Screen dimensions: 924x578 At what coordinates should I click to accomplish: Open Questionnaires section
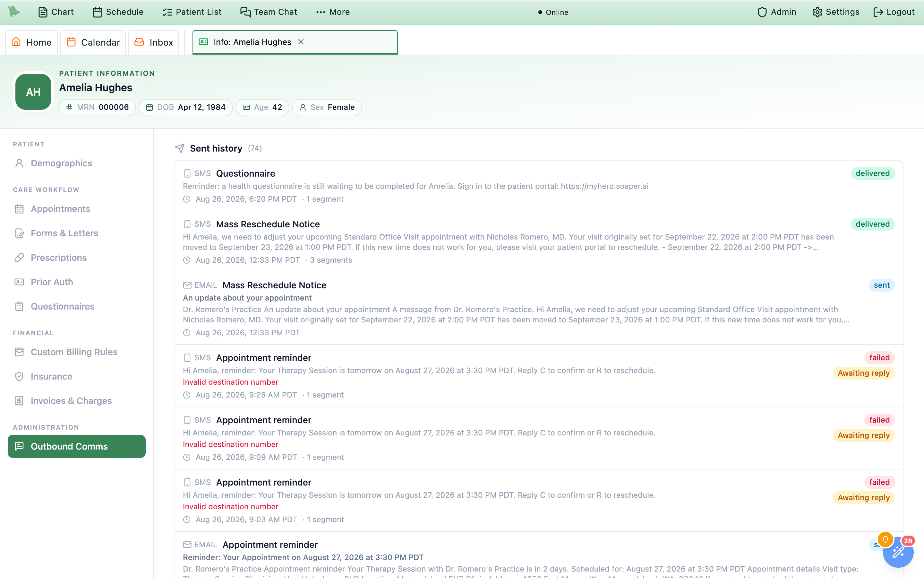(x=76, y=307)
